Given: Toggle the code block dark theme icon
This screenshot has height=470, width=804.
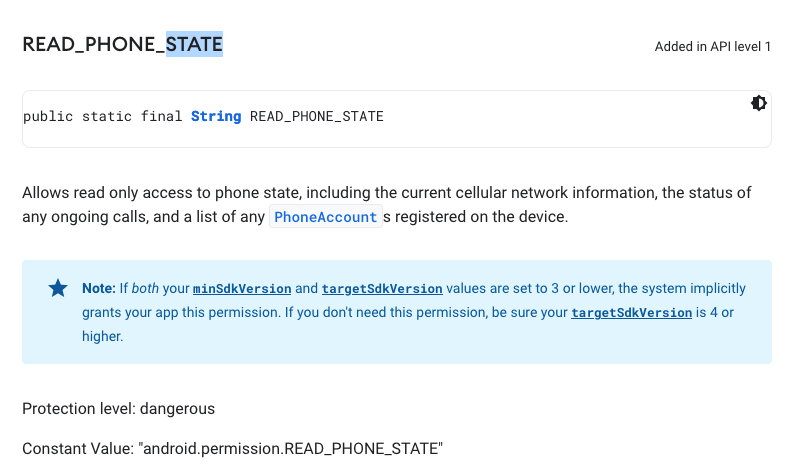Looking at the screenshot, I should click(759, 103).
